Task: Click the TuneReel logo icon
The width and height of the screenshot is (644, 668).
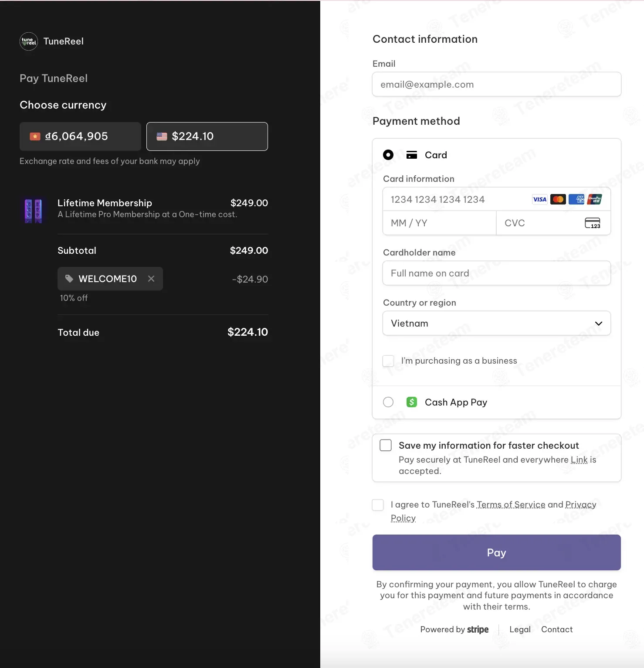Action: coord(29,41)
